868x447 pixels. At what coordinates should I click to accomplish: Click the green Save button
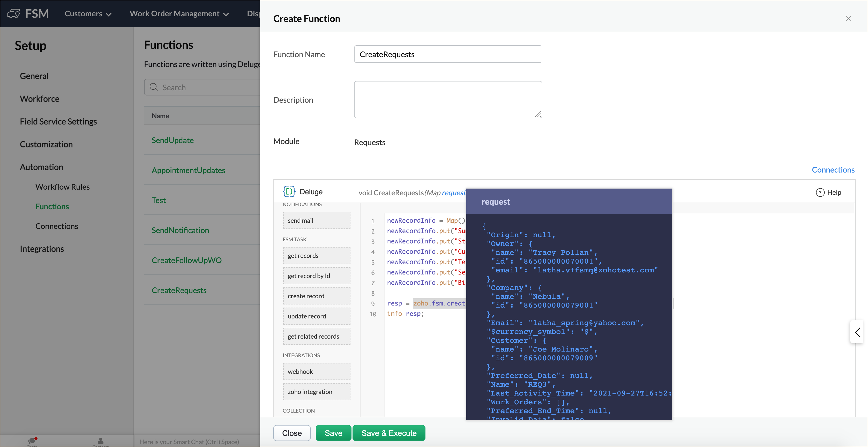click(333, 433)
